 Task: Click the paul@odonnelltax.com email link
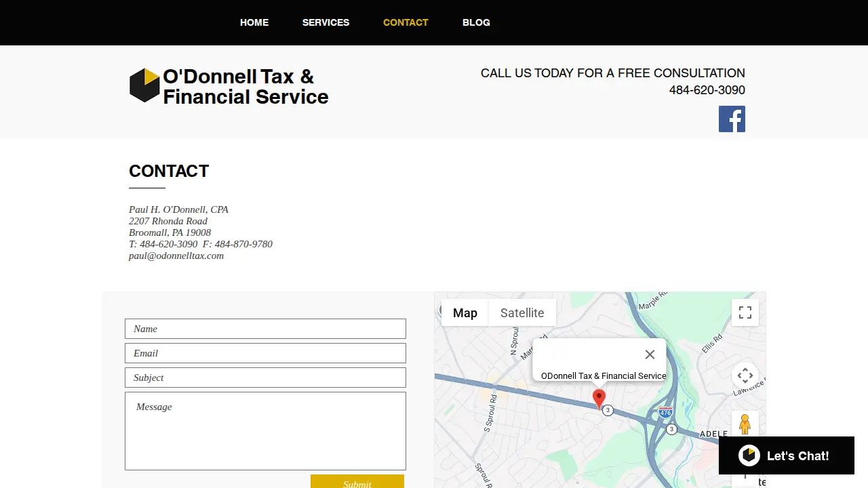[176, 256]
